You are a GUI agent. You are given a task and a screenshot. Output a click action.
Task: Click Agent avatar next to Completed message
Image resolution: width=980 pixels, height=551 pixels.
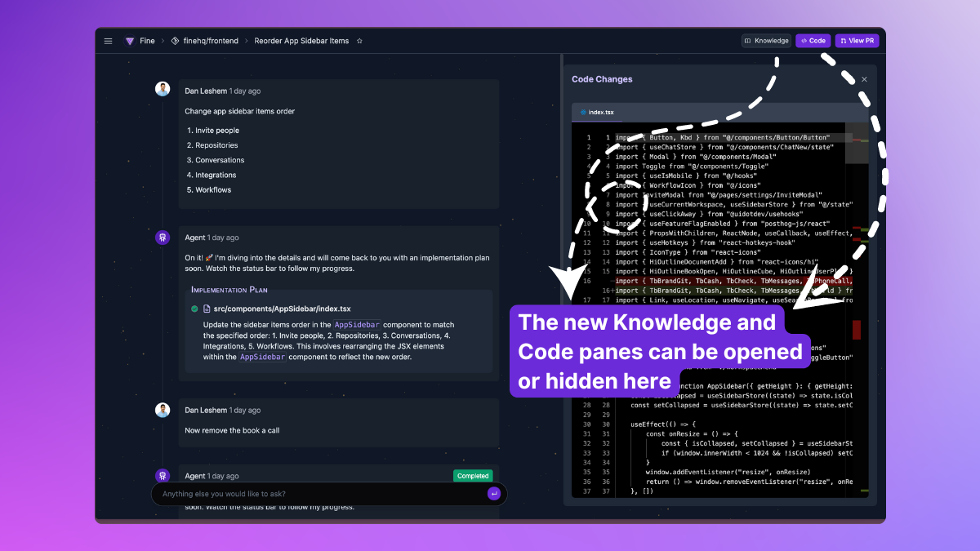coord(163,475)
